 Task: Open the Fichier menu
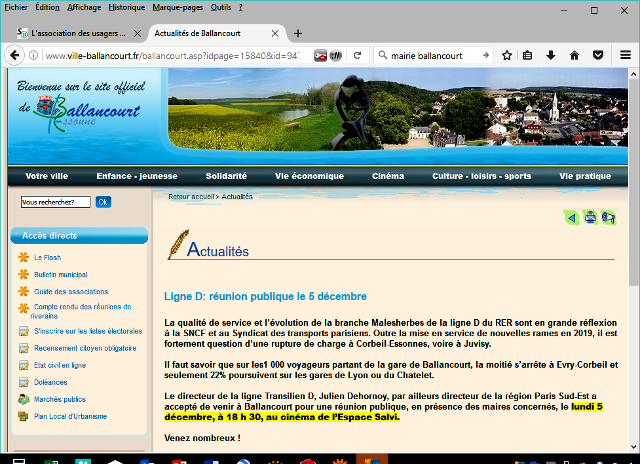click(16, 7)
